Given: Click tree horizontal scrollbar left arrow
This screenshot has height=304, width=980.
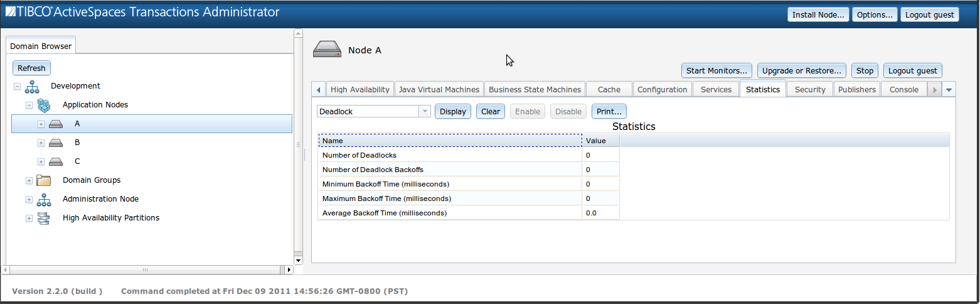Looking at the screenshot, I should (x=6, y=269).
